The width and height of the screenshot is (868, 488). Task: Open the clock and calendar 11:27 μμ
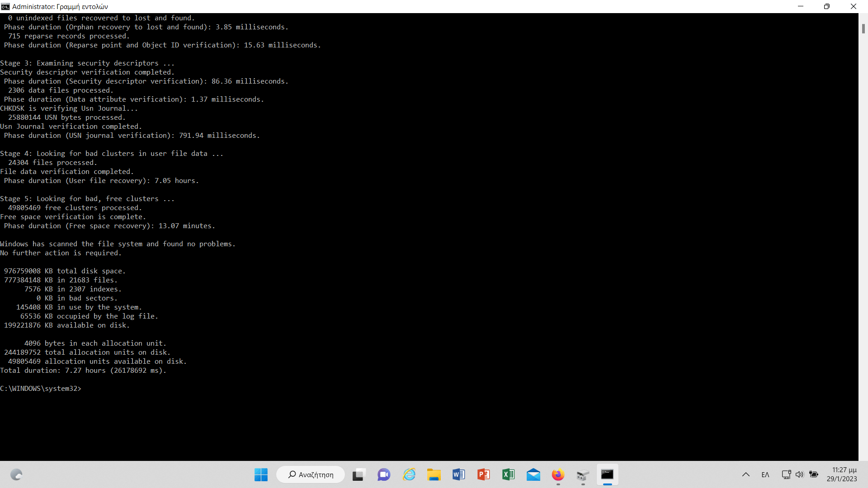[842, 474]
